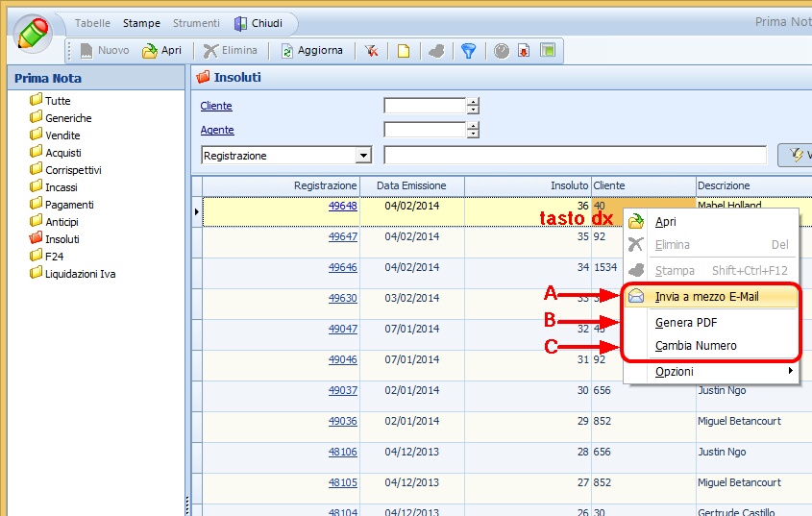
Task: Click the Cliente label link
Action: [x=216, y=106]
